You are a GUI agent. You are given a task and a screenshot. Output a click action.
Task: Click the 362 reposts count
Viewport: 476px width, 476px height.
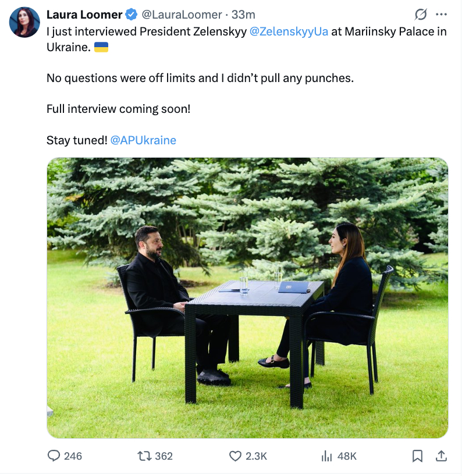click(x=164, y=456)
